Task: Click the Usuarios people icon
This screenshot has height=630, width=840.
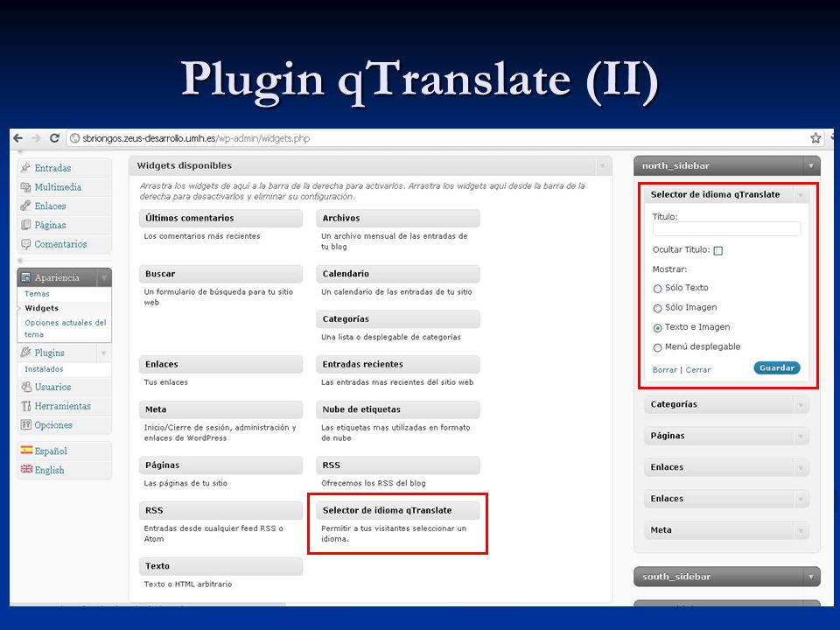Action: (26, 387)
